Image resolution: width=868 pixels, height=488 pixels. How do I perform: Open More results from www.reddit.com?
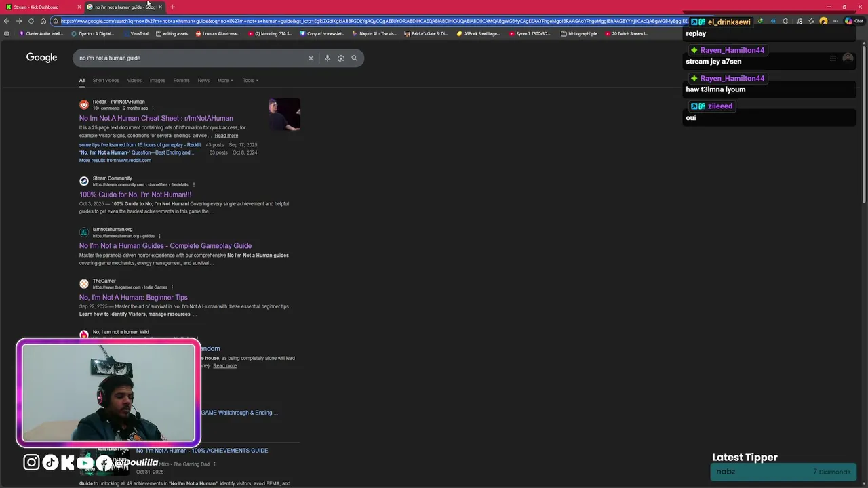(115, 161)
